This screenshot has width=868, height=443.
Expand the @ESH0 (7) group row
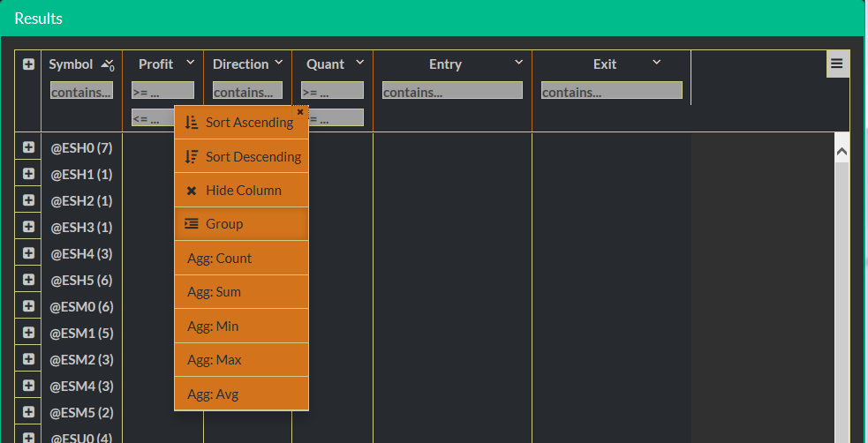point(28,147)
